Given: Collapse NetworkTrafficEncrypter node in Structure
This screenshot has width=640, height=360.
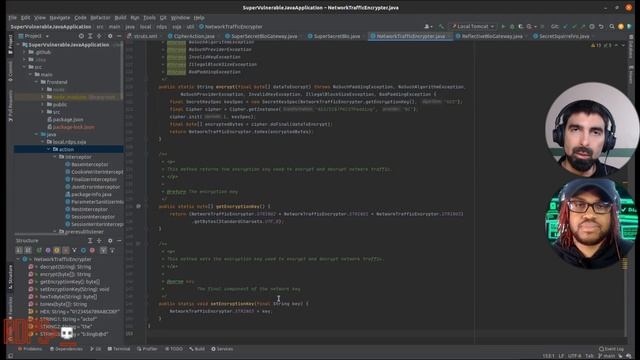Looking at the screenshot, I should pyautogui.click(x=18, y=259).
